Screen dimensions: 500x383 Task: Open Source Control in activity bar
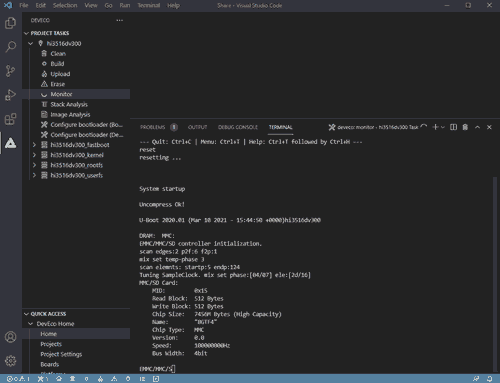pos(11,71)
